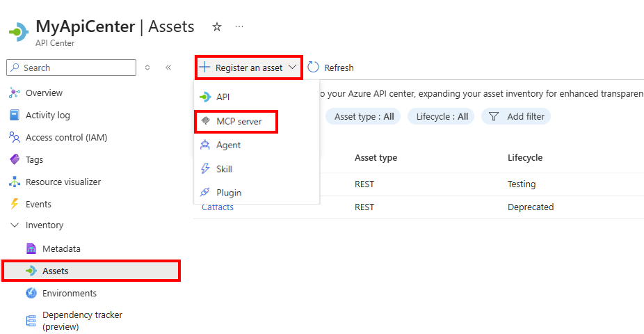
Task: Click the Events lightning bolt icon
Action: click(x=15, y=204)
